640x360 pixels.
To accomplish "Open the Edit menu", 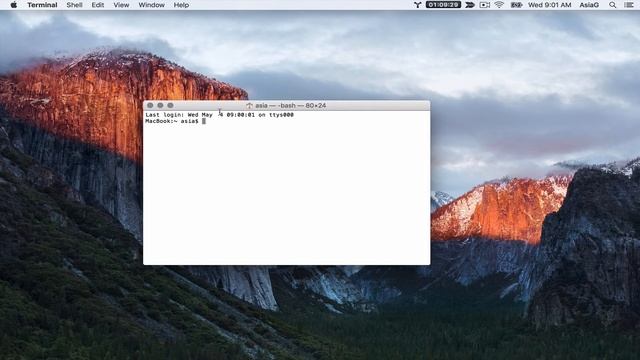I will point(98,5).
